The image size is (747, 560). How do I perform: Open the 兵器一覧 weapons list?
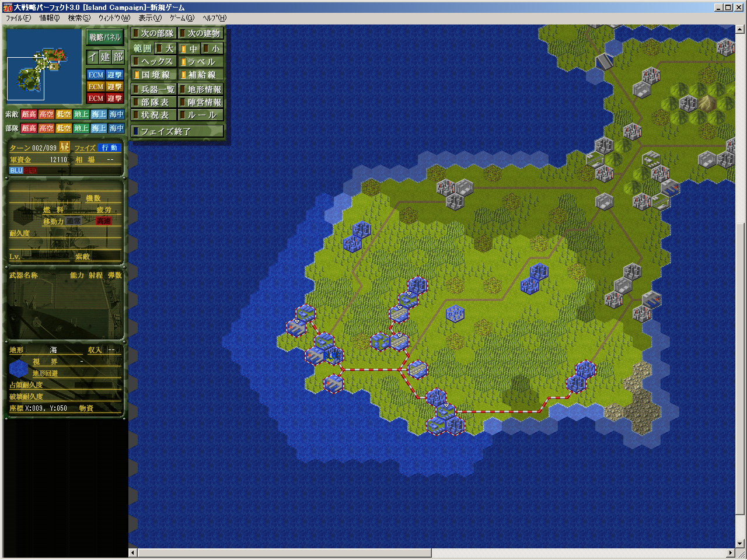pyautogui.click(x=153, y=89)
